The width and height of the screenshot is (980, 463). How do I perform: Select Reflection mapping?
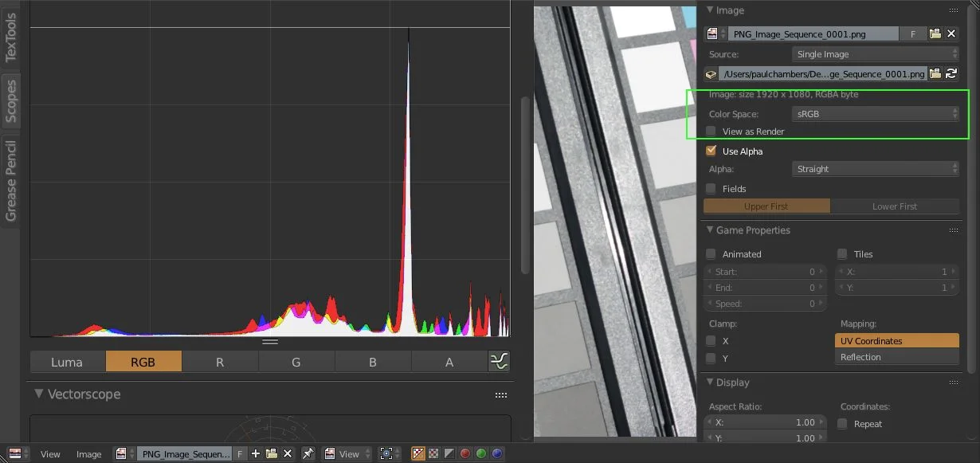point(897,357)
